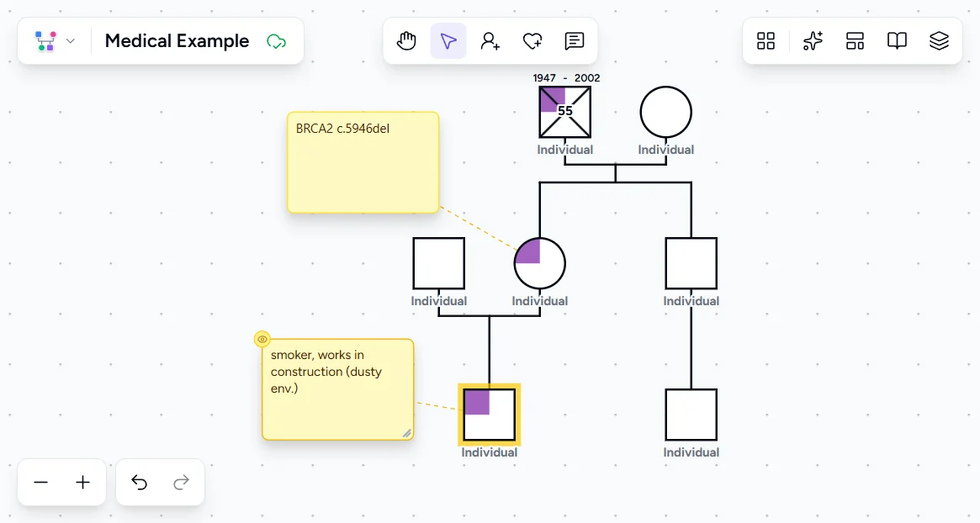Select the pointer selection tool

448,41
